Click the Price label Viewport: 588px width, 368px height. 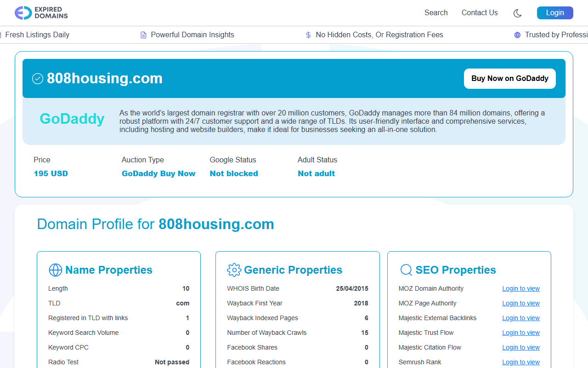(42, 160)
